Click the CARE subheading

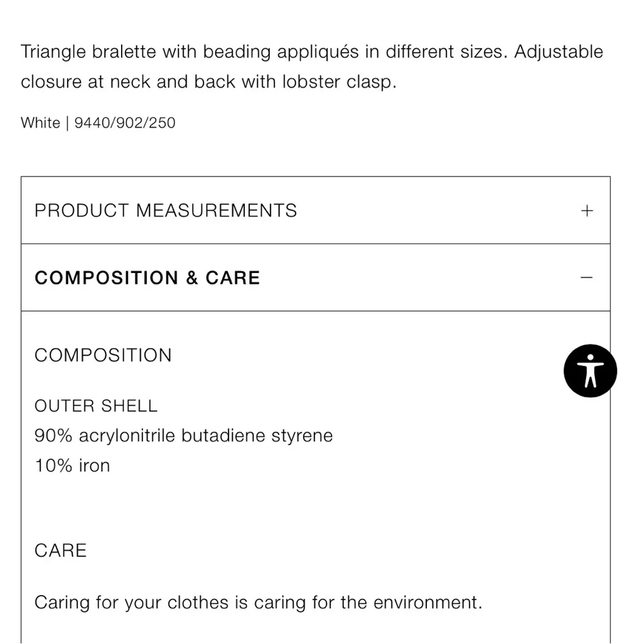click(x=61, y=551)
